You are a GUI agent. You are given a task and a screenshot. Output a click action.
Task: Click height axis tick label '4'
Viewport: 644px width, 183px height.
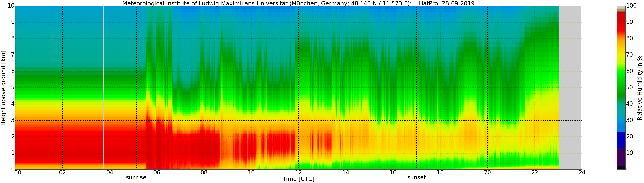pyautogui.click(x=13, y=104)
